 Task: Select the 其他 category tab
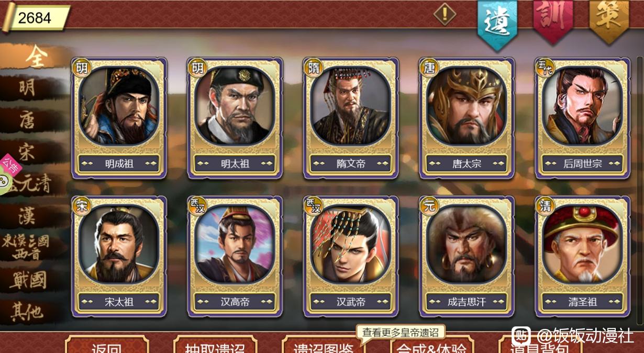click(x=27, y=312)
